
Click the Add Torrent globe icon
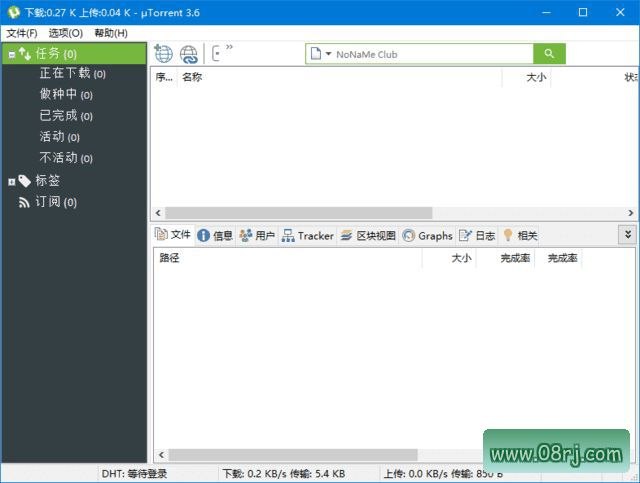point(164,53)
